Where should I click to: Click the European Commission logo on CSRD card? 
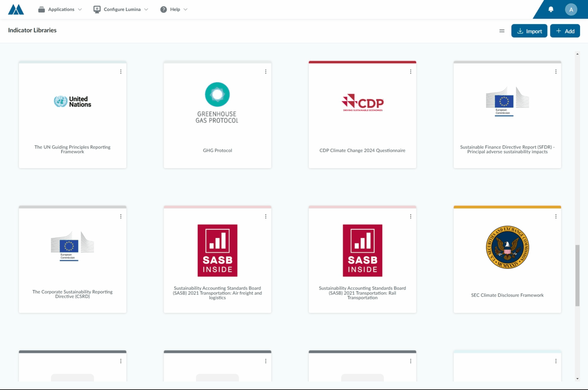[72, 246]
